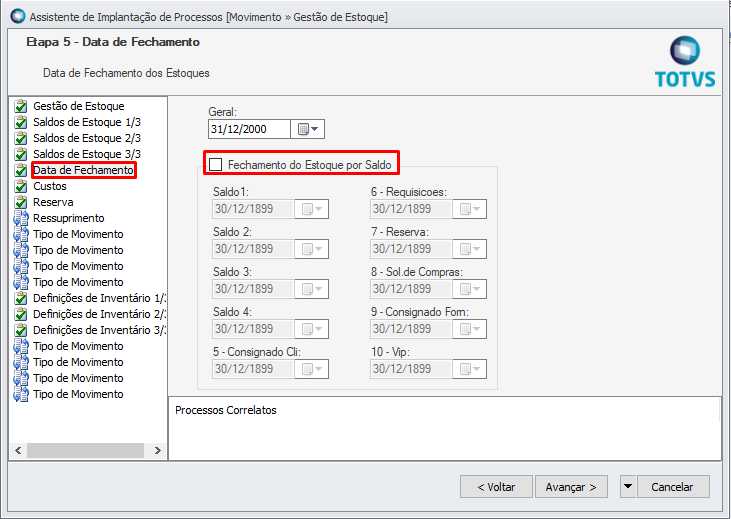Screen dimensions: 731x519
Task: Select Definições de Inventário 3/3 step
Action: pyautogui.click(x=100, y=330)
